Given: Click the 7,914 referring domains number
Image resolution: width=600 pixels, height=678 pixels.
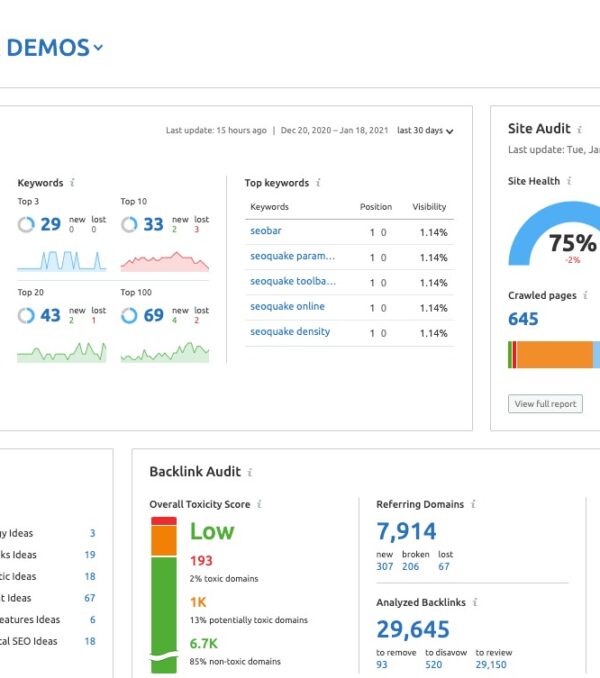Looking at the screenshot, I should (406, 532).
